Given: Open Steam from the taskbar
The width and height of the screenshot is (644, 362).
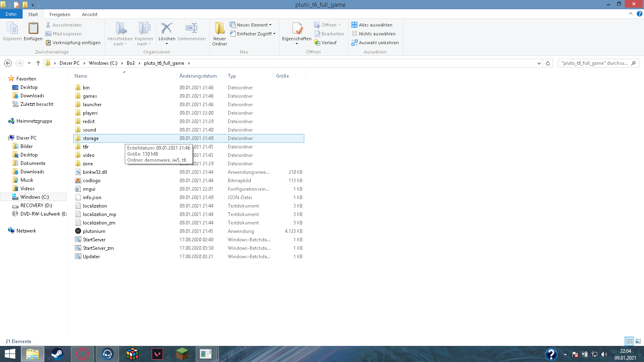Looking at the screenshot, I should [57, 354].
